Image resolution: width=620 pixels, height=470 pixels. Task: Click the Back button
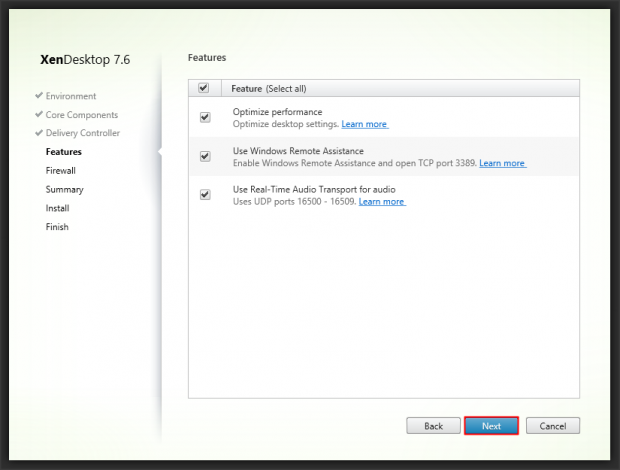coord(433,426)
